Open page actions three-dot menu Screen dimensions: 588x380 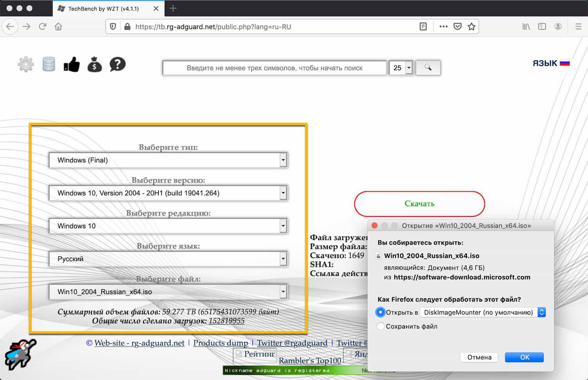point(443,27)
